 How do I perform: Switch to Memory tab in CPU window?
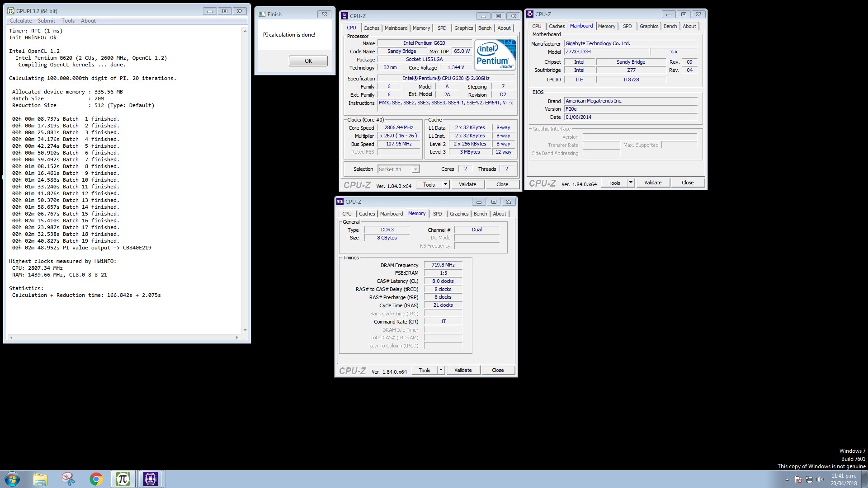coord(421,28)
